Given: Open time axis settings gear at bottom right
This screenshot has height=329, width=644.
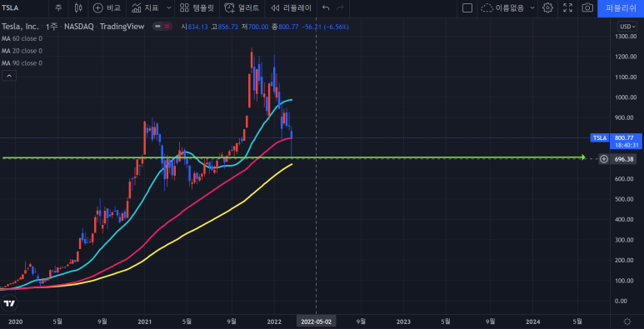Looking at the screenshot, I should [627, 322].
